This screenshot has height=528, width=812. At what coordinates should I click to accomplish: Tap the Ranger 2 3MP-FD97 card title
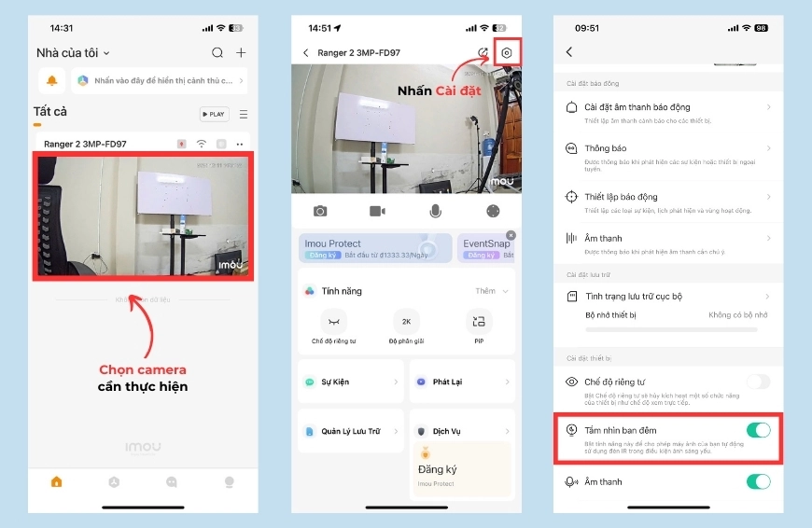(x=85, y=144)
